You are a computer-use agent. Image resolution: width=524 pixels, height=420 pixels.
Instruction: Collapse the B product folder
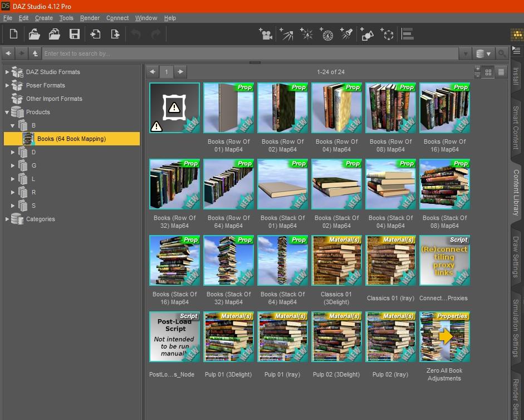(13, 125)
